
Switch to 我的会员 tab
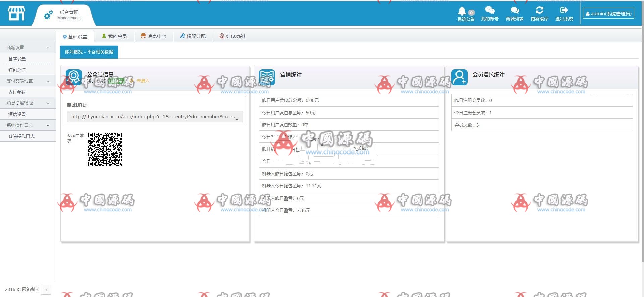point(114,36)
